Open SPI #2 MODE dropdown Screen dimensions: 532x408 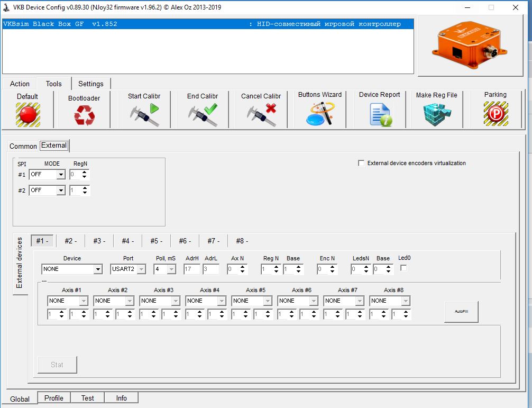click(x=47, y=191)
